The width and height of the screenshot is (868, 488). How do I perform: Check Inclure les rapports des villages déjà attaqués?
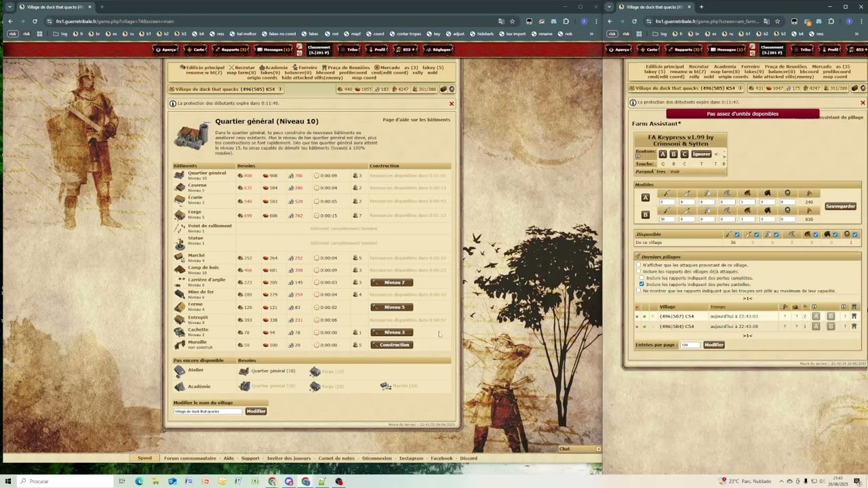click(639, 272)
